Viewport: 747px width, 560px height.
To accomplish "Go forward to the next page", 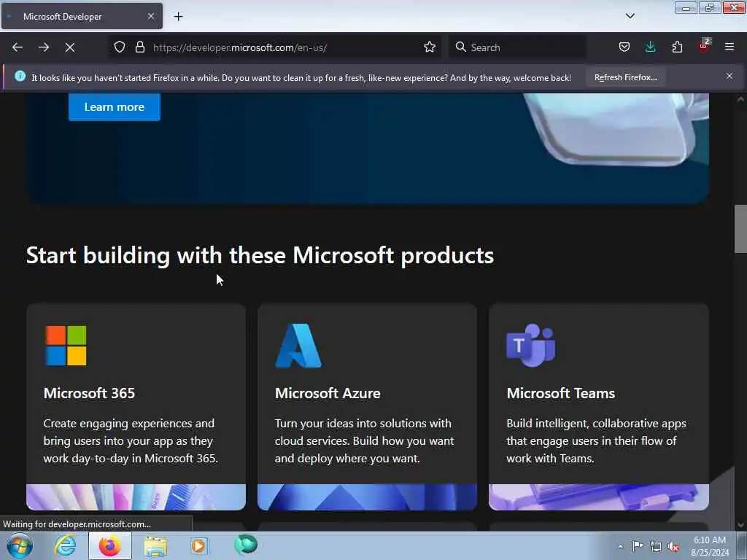I will pyautogui.click(x=44, y=47).
